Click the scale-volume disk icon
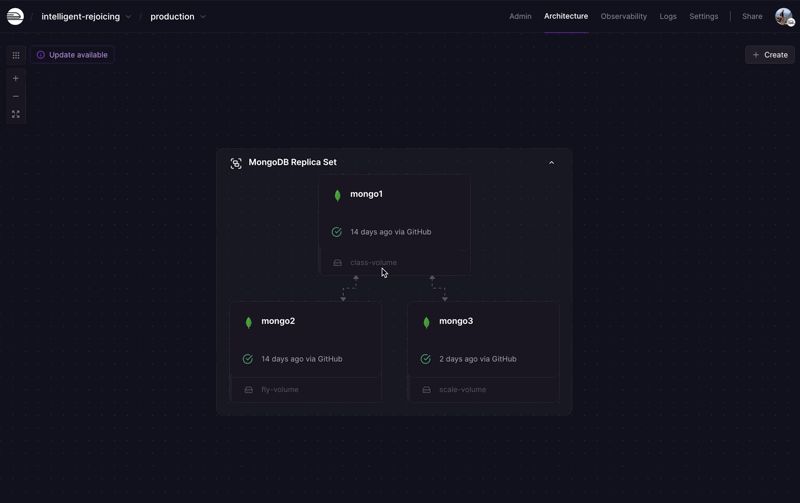The image size is (800, 503). [427, 390]
